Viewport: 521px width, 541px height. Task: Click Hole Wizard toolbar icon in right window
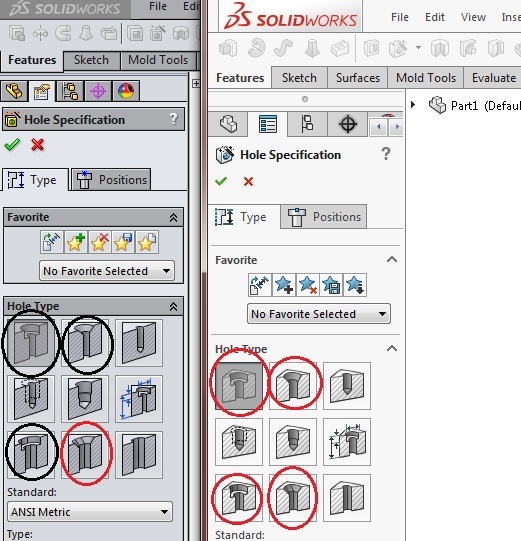tap(398, 48)
